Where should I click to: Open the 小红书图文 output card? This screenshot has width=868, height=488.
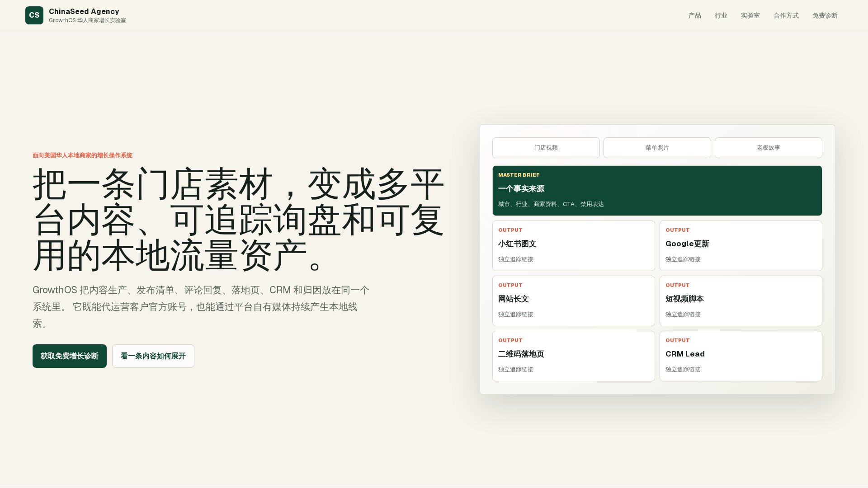point(574,246)
